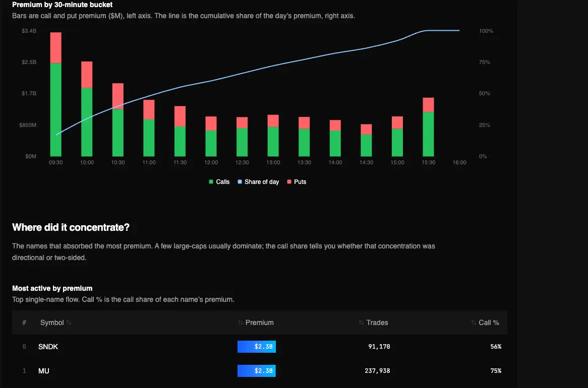Click the 91,170 trades value
588x388 pixels.
379,347
